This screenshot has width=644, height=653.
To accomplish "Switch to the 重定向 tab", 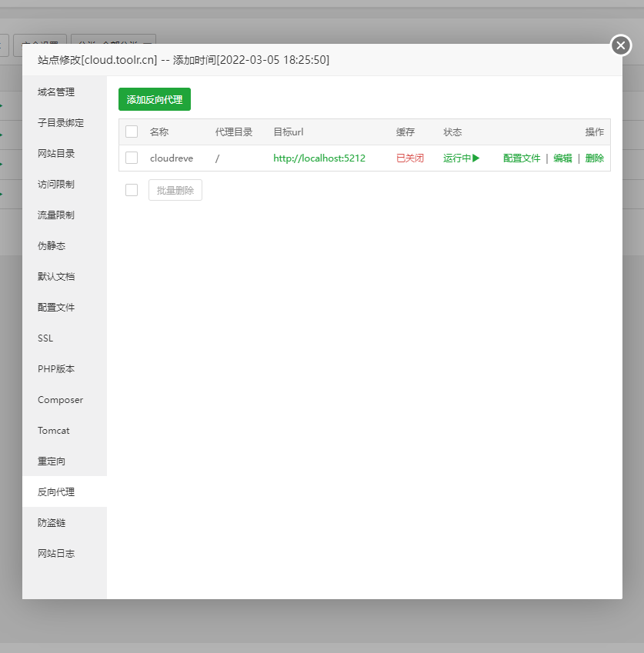I will (x=65, y=461).
